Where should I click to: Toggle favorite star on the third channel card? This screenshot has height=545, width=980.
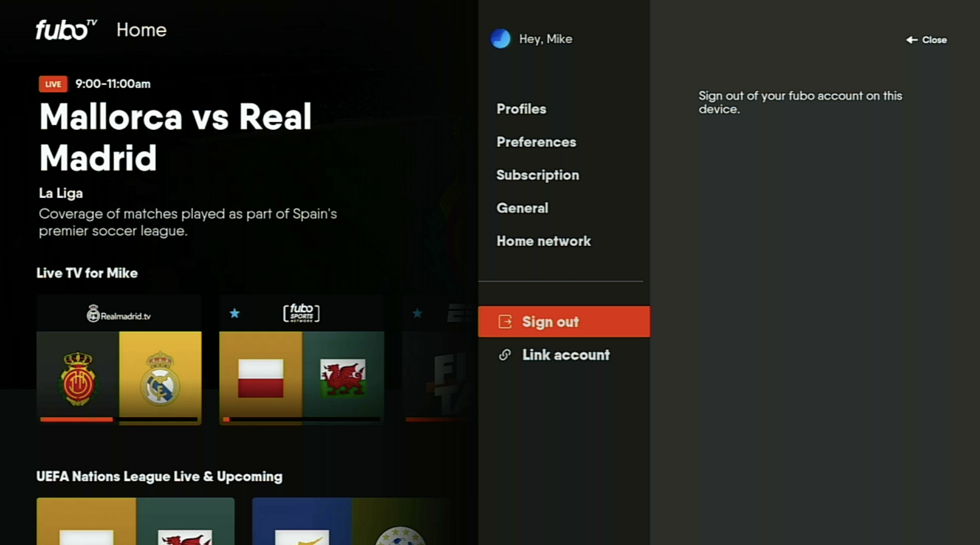(417, 313)
